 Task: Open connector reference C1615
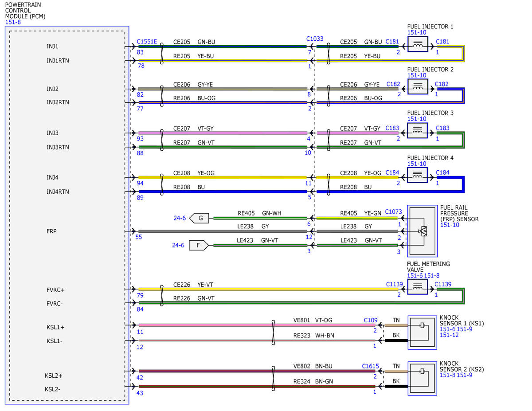370,366
